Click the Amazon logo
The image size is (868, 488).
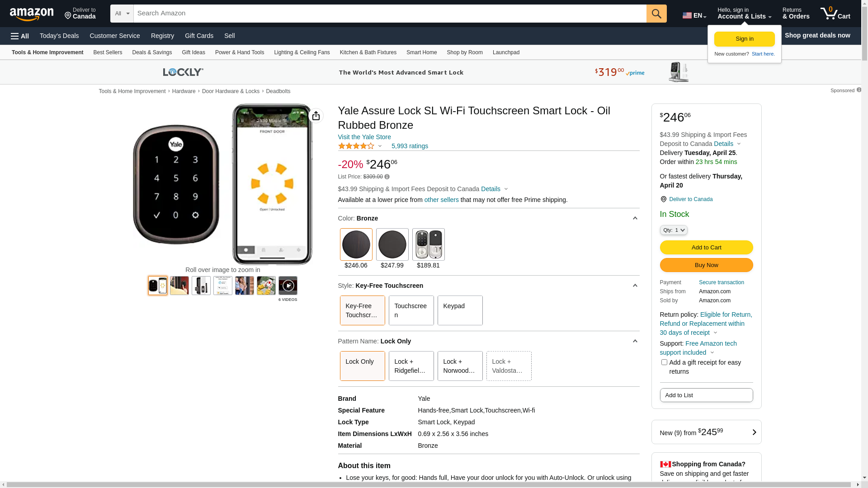32,14
